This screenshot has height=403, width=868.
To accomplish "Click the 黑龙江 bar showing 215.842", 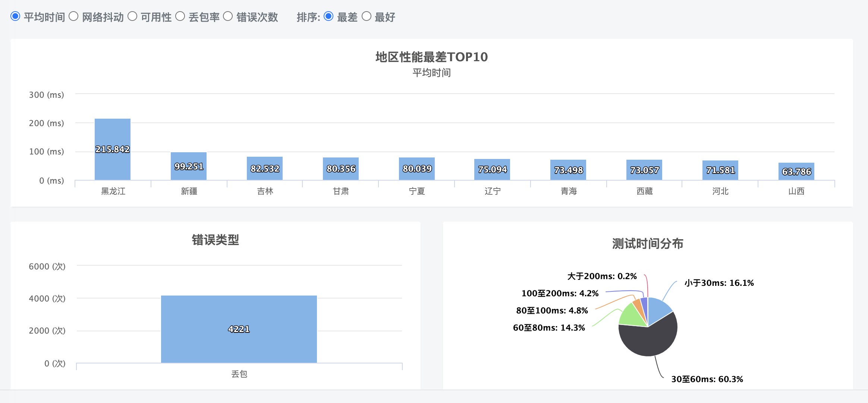I will click(x=113, y=149).
